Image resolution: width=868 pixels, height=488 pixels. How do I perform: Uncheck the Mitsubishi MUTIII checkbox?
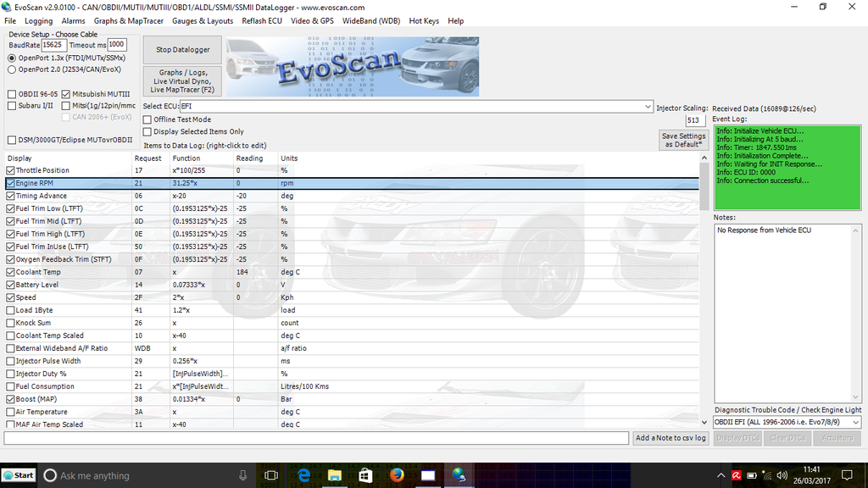point(66,94)
